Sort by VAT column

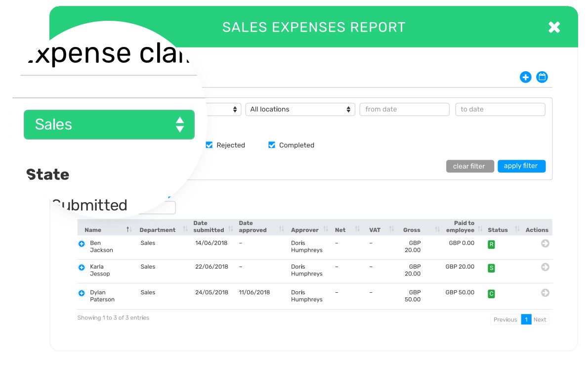(x=375, y=230)
